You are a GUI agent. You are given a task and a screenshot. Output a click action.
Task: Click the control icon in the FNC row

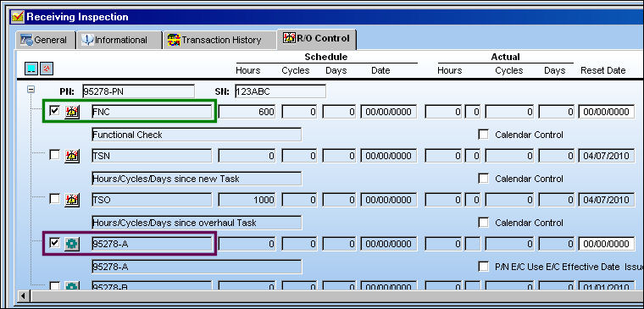[x=72, y=112]
